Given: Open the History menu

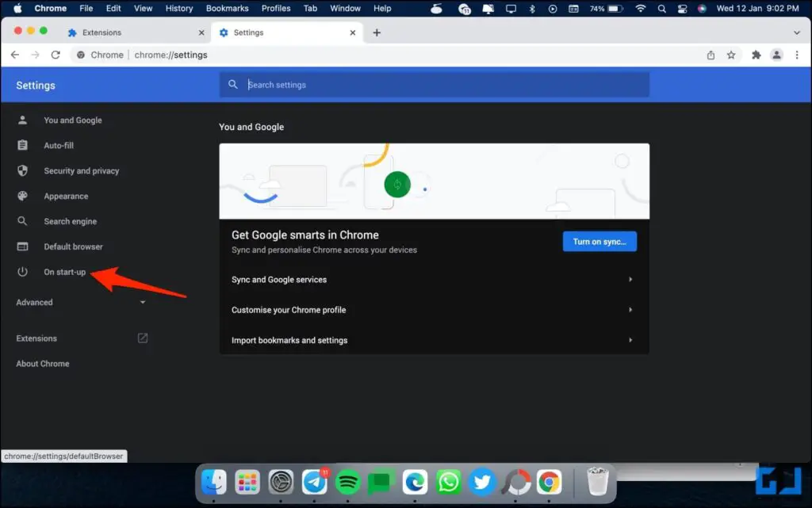Looking at the screenshot, I should pos(178,8).
